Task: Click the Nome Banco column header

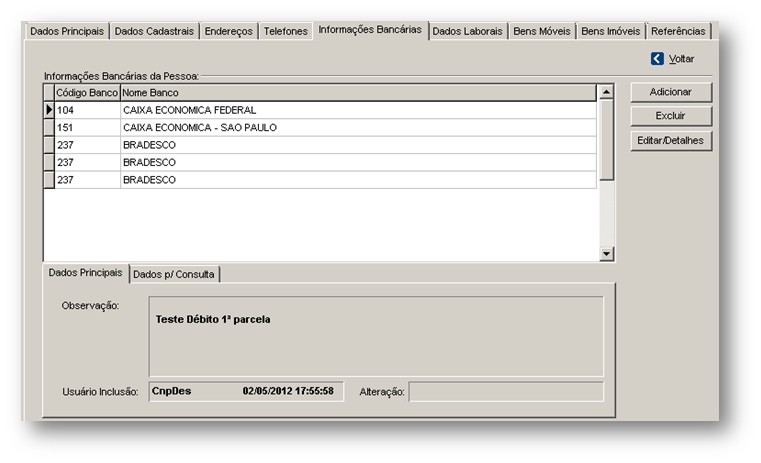Action: (358, 93)
